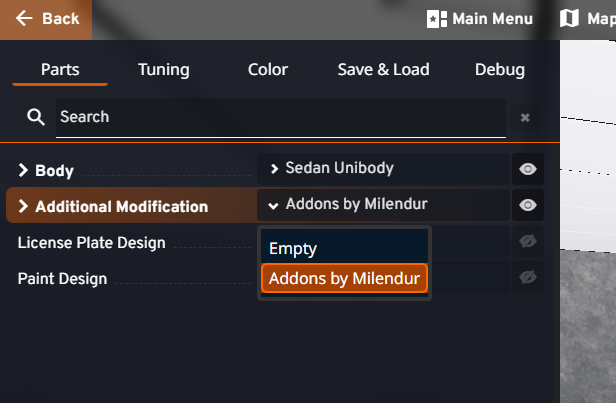Click the search magnifier icon
The height and width of the screenshot is (403, 616).
[x=36, y=118]
